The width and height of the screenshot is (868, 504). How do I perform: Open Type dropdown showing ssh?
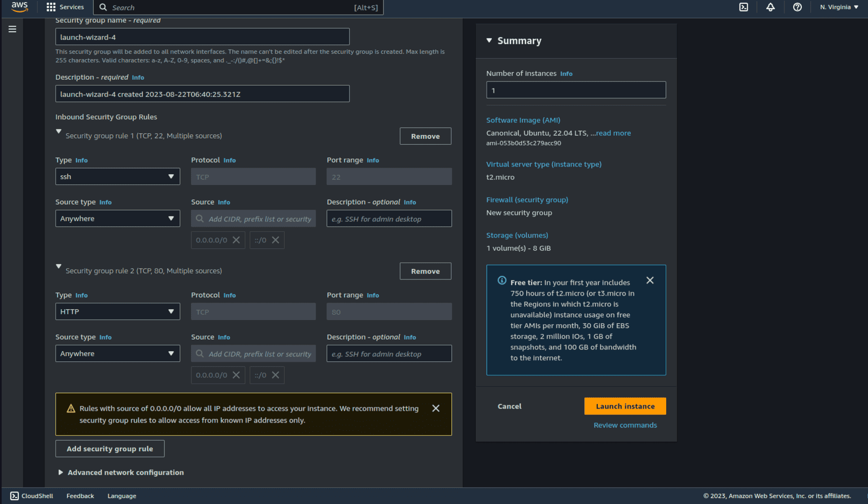[117, 177]
